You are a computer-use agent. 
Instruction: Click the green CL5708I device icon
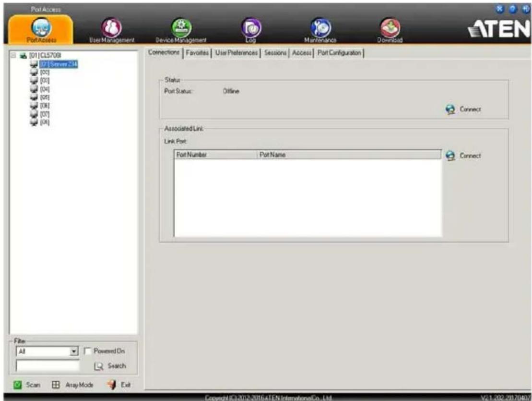(23, 56)
